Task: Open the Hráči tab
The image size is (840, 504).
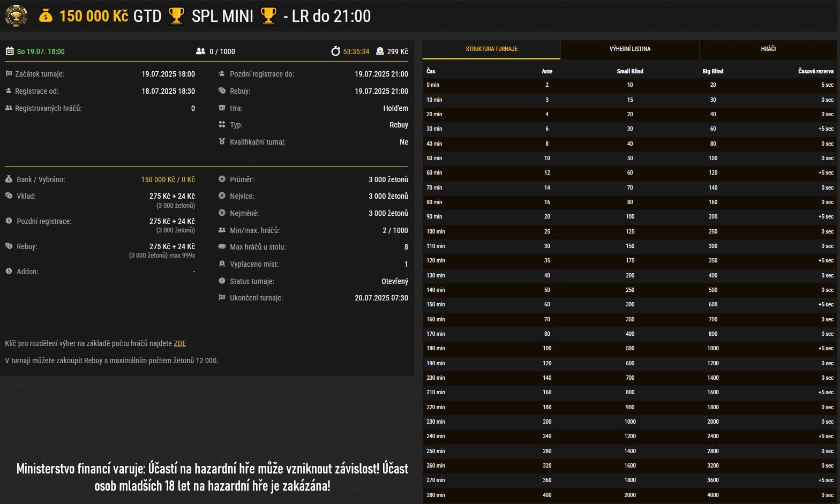Action: click(768, 49)
